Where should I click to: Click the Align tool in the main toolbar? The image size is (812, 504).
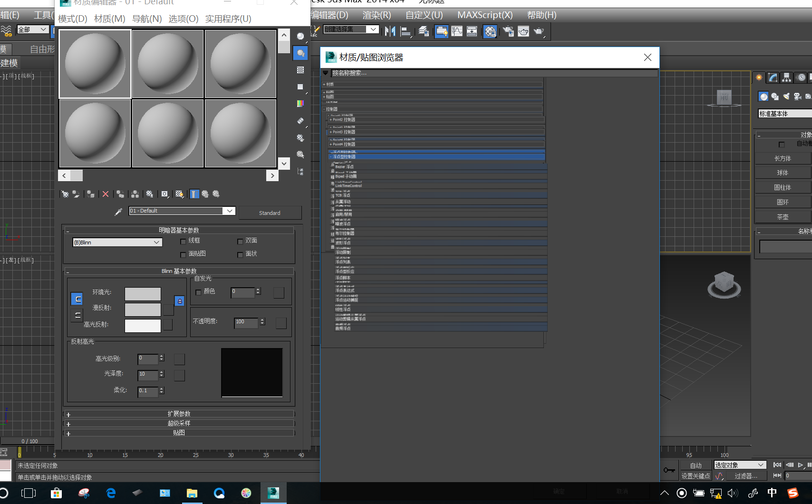406,31
